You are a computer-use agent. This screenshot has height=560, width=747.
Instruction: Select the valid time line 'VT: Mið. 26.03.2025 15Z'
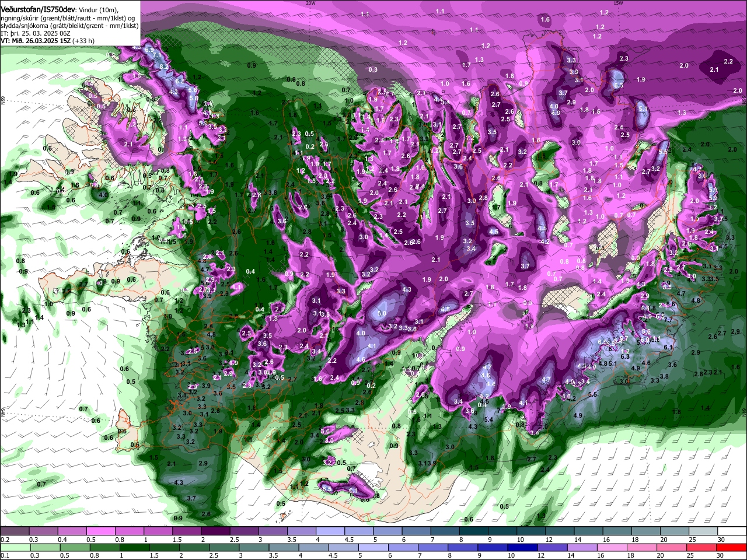coord(36,41)
